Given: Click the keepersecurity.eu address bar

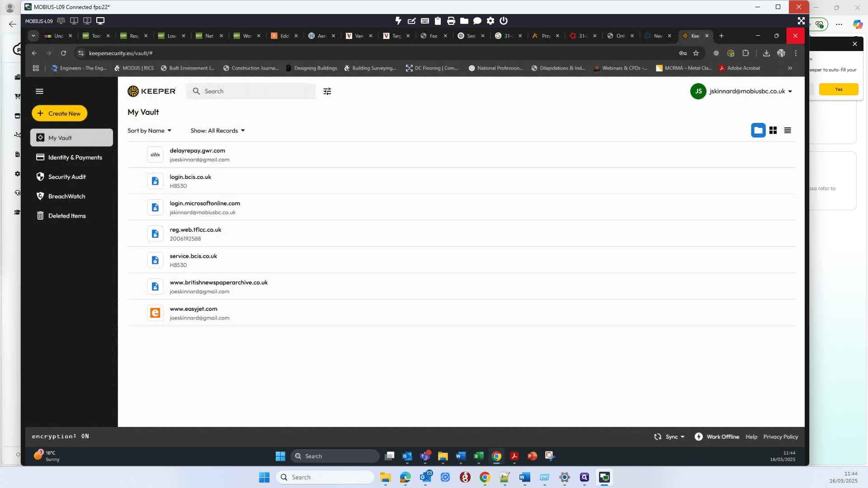Looking at the screenshot, I should point(380,53).
